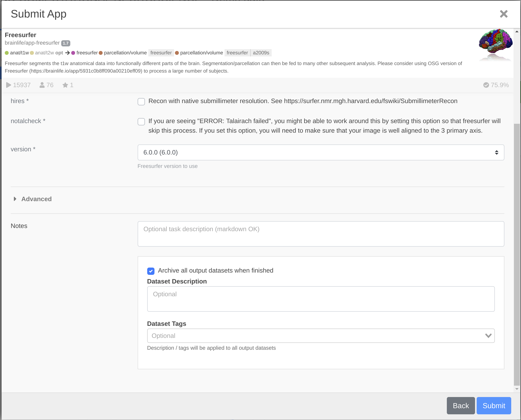Click the Submit button
521x420 pixels.
(494, 405)
